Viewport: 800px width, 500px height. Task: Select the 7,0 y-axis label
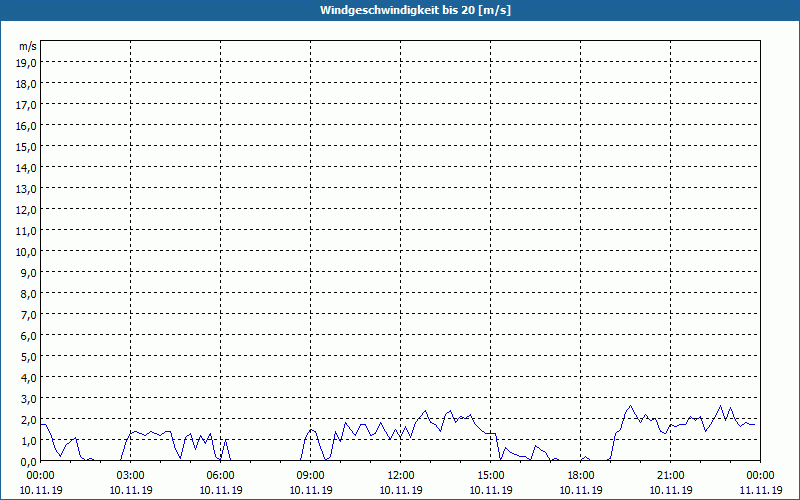point(28,314)
